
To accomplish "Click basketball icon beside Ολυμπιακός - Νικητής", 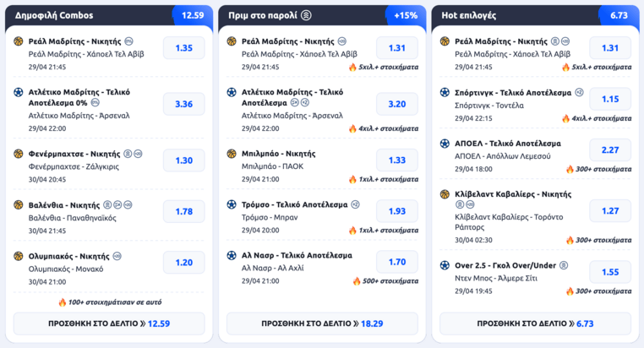I will tap(19, 256).
